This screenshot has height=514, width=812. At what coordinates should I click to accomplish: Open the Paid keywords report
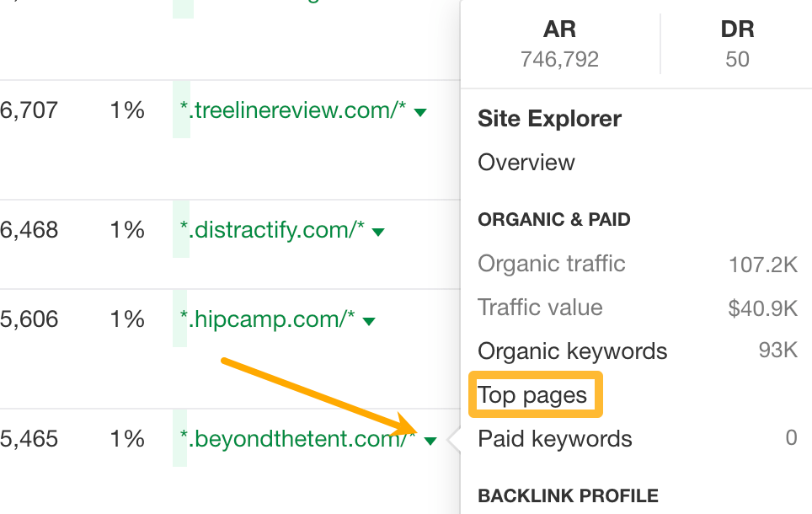553,438
